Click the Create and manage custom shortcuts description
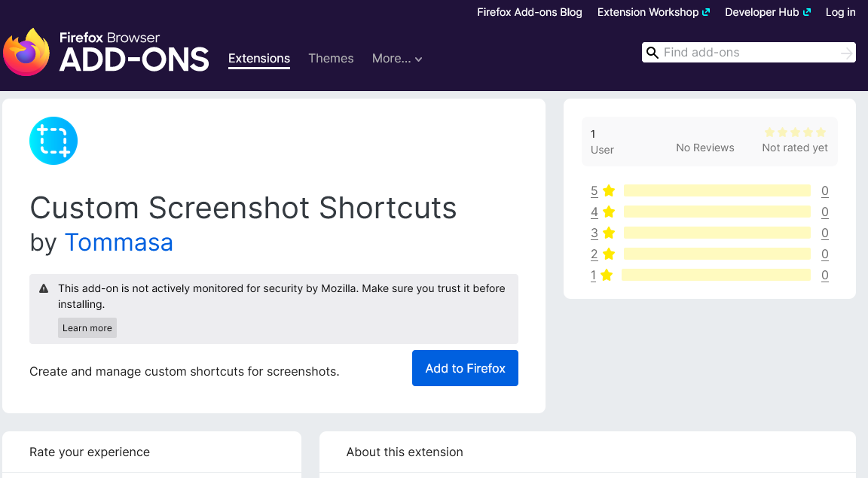 [x=185, y=371]
